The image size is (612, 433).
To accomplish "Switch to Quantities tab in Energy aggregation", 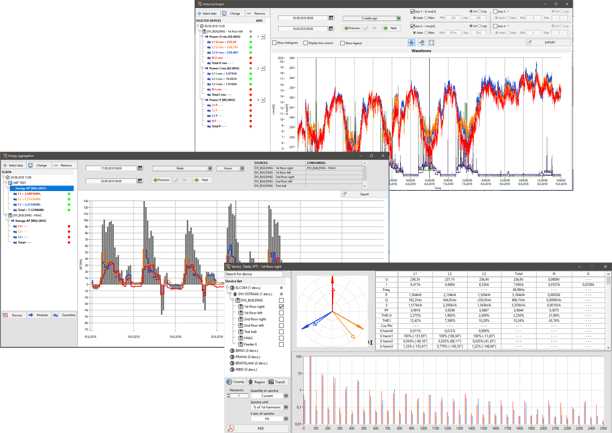I will point(64,315).
